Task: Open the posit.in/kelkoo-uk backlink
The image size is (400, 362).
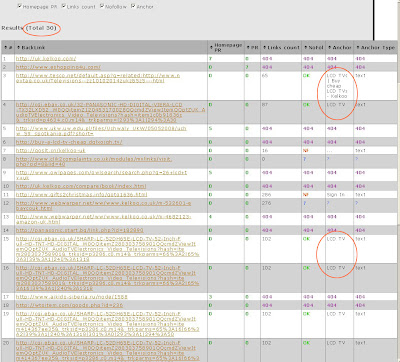Action: (50, 151)
